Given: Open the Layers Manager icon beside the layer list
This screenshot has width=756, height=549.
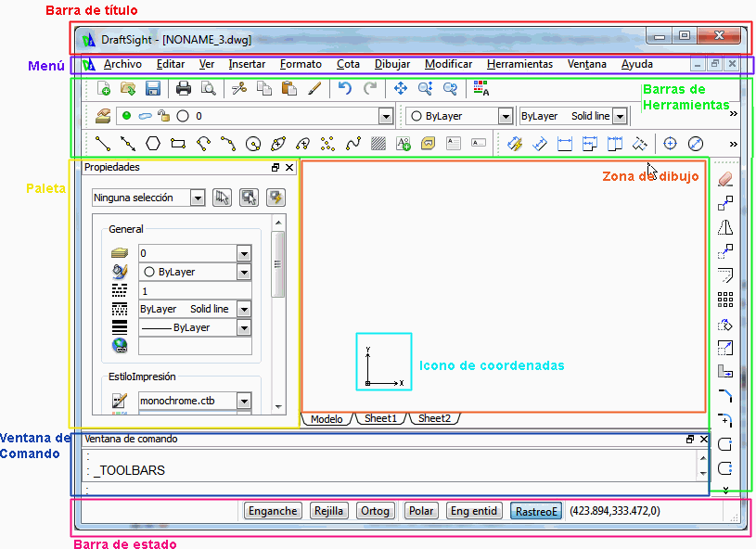Looking at the screenshot, I should pos(103,116).
